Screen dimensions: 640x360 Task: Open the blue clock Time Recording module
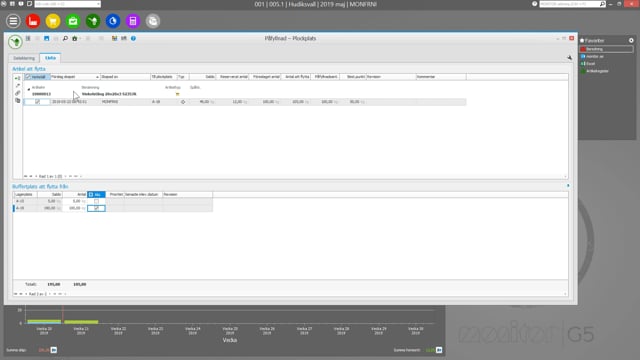113,21
